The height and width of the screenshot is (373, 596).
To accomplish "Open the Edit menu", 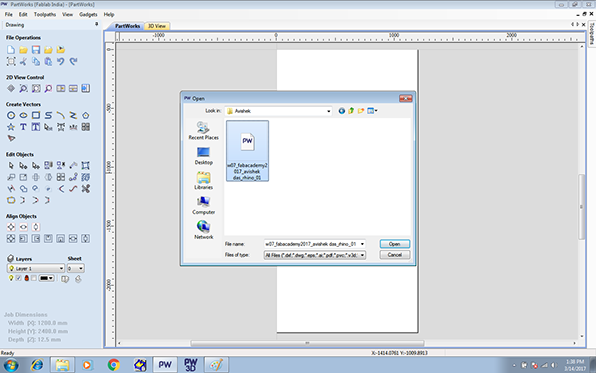I will (x=23, y=14).
